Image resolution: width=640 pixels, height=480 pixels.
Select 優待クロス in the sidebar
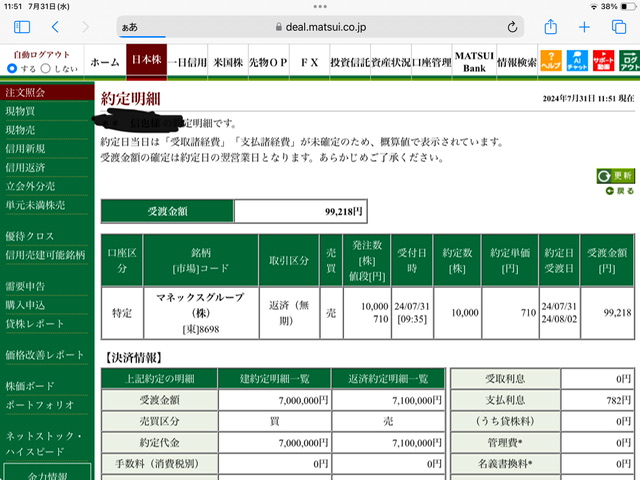[x=29, y=236]
